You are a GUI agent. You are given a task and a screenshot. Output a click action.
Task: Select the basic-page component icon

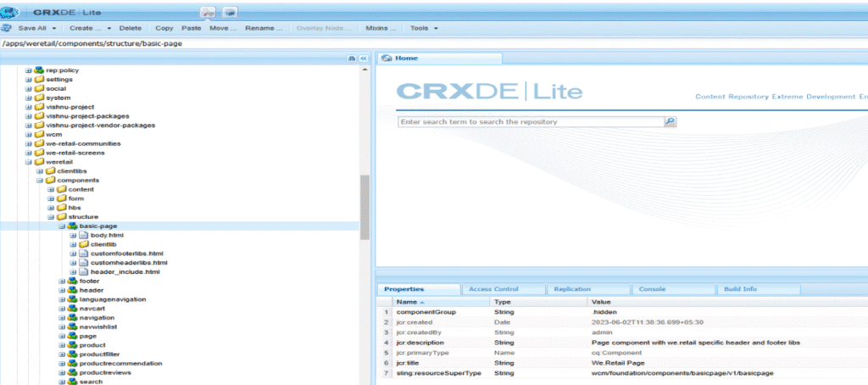pyautogui.click(x=73, y=226)
